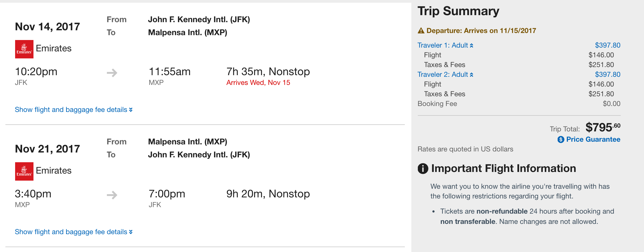The image size is (644, 252).
Task: Click Traveler 1 total price $397.80
Action: pyautogui.click(x=608, y=45)
